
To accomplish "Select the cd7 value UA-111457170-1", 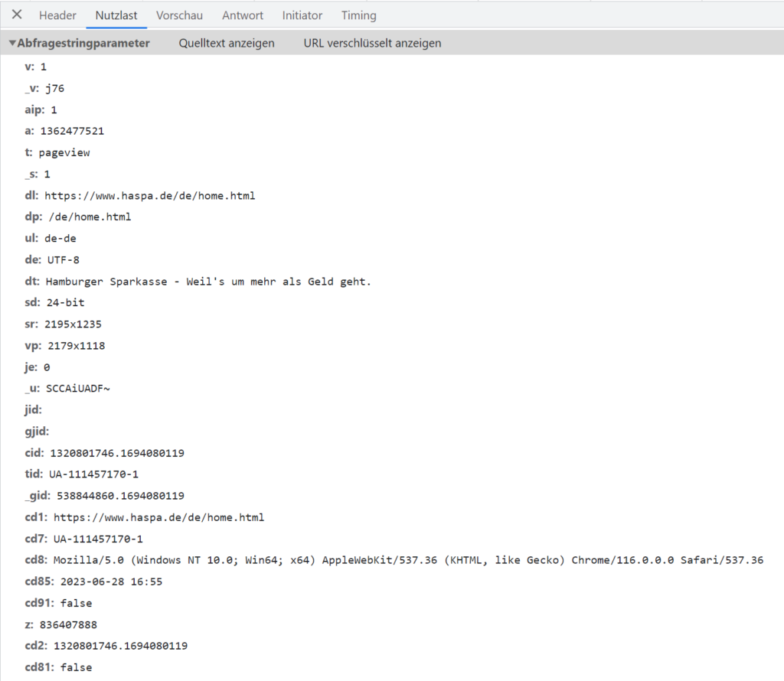I will pyautogui.click(x=98, y=539).
